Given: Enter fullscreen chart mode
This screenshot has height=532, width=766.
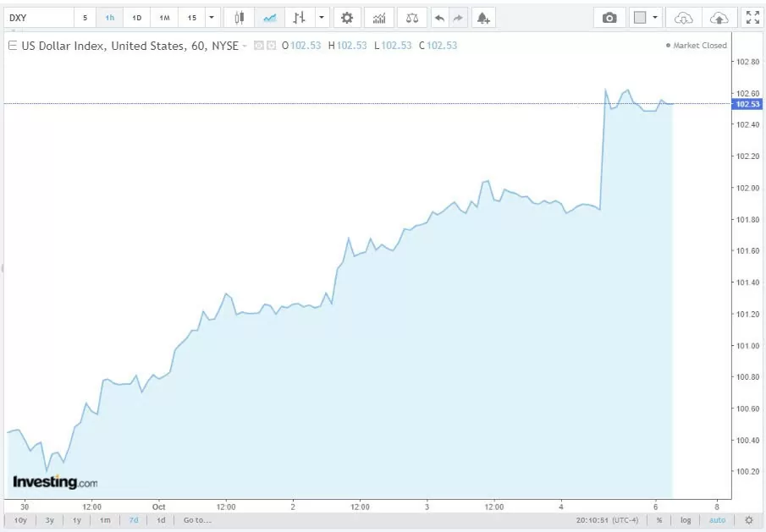Looking at the screenshot, I should pos(752,18).
